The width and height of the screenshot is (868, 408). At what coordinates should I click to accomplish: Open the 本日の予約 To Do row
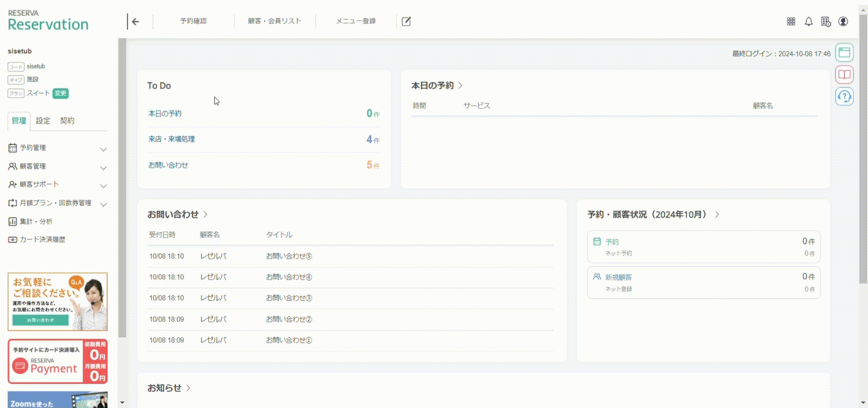pyautogui.click(x=264, y=113)
